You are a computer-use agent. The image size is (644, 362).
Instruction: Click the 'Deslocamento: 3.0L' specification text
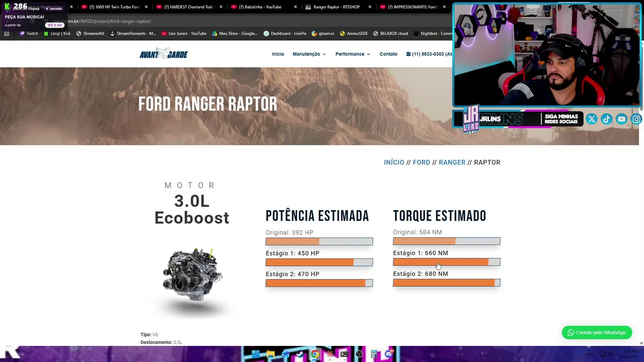(162, 342)
